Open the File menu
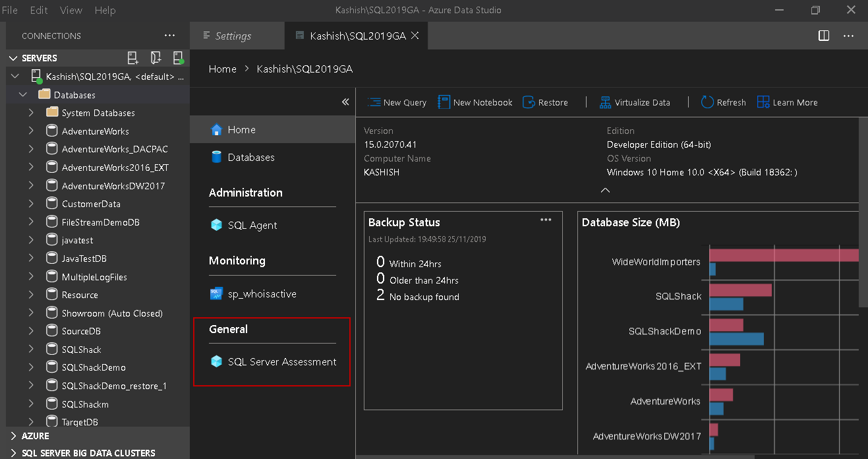 [x=10, y=10]
